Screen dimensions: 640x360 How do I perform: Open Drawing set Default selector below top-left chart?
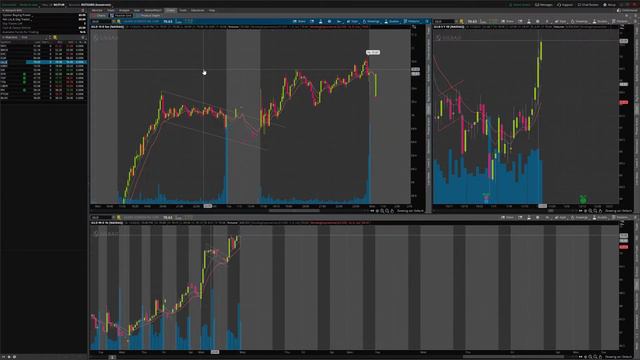pos(410,211)
